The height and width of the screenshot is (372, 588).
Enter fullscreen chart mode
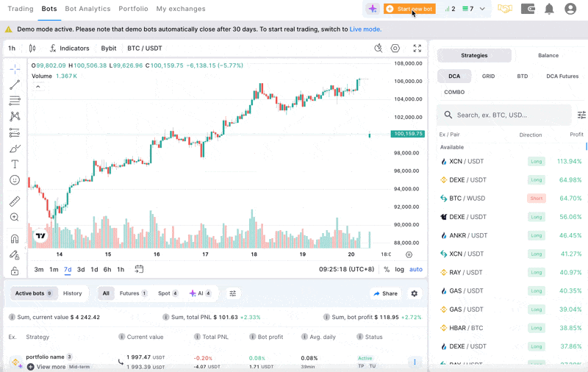tap(417, 49)
